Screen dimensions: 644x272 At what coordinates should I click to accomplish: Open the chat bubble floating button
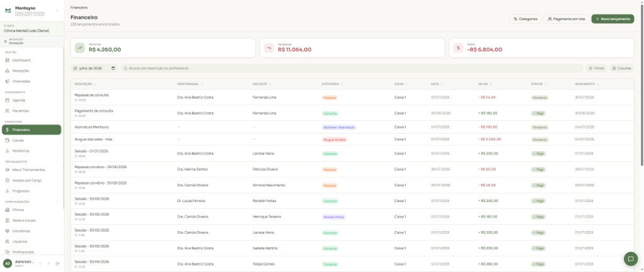pyautogui.click(x=630, y=259)
